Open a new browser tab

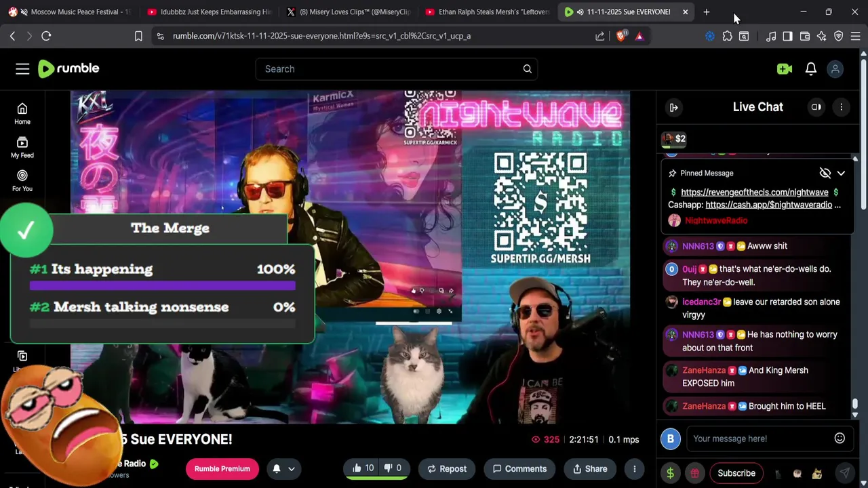click(x=706, y=12)
